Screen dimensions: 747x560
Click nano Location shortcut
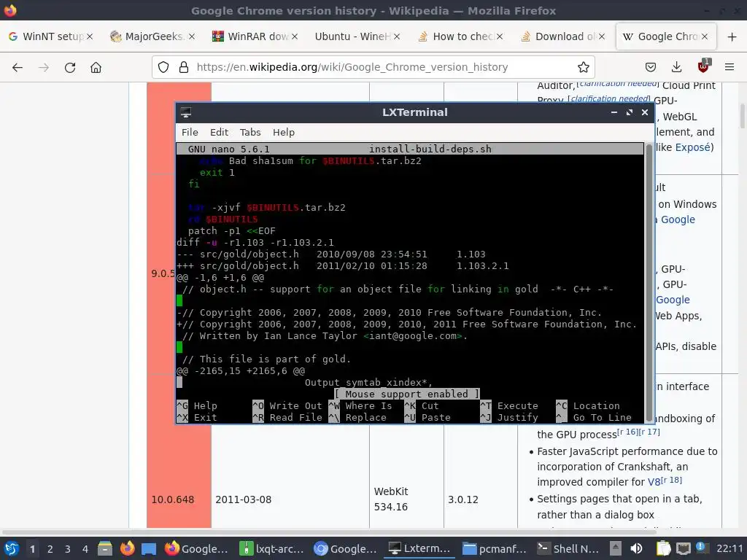pyautogui.click(x=588, y=405)
